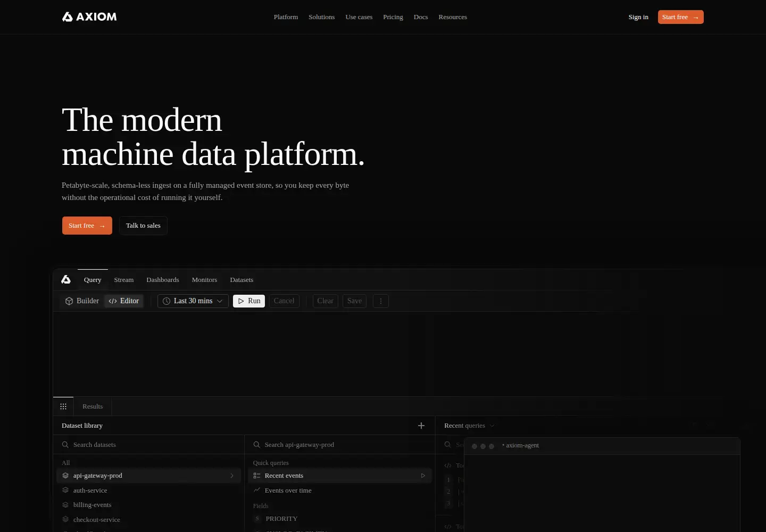Click Sign in
The width and height of the screenshot is (766, 532).
click(638, 17)
